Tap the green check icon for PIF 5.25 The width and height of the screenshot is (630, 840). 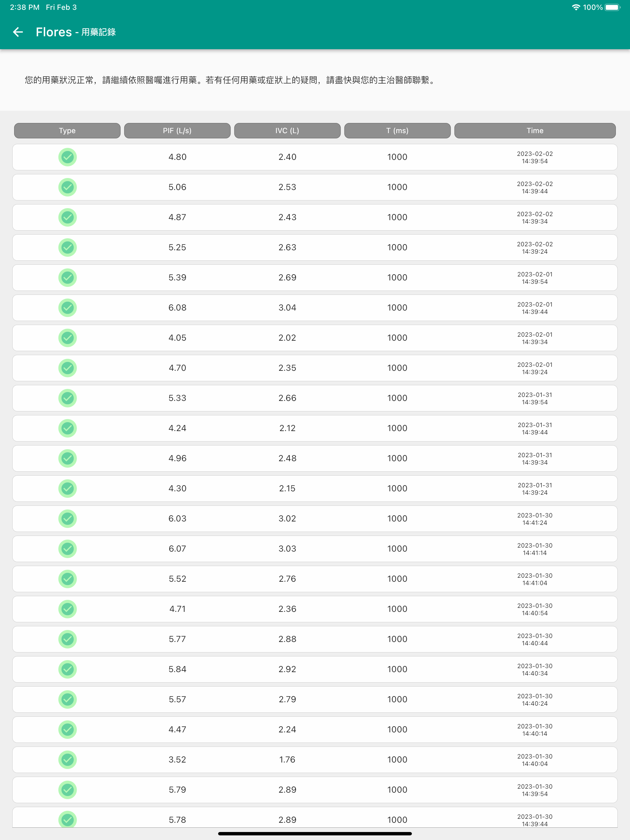68,247
